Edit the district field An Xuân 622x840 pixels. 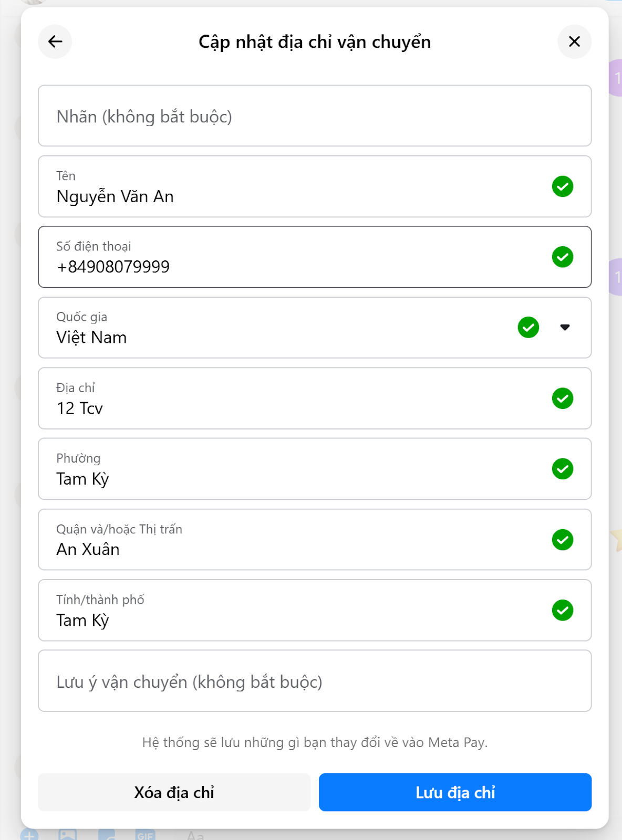[315, 540]
